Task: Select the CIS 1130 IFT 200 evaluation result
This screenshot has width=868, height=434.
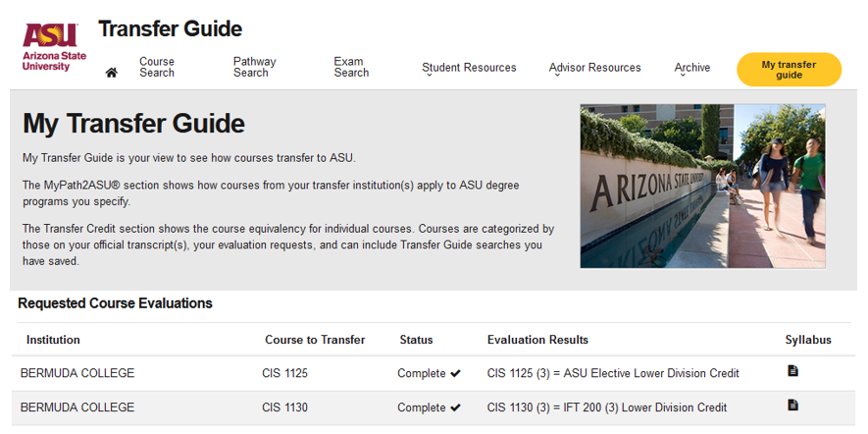Action: pyautogui.click(x=607, y=407)
